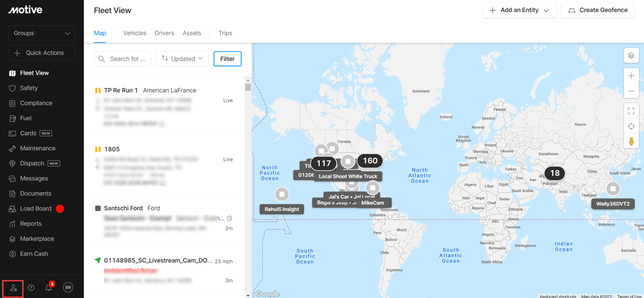644x298 pixels.
Task: Zoom in on the map
Action: click(631, 76)
